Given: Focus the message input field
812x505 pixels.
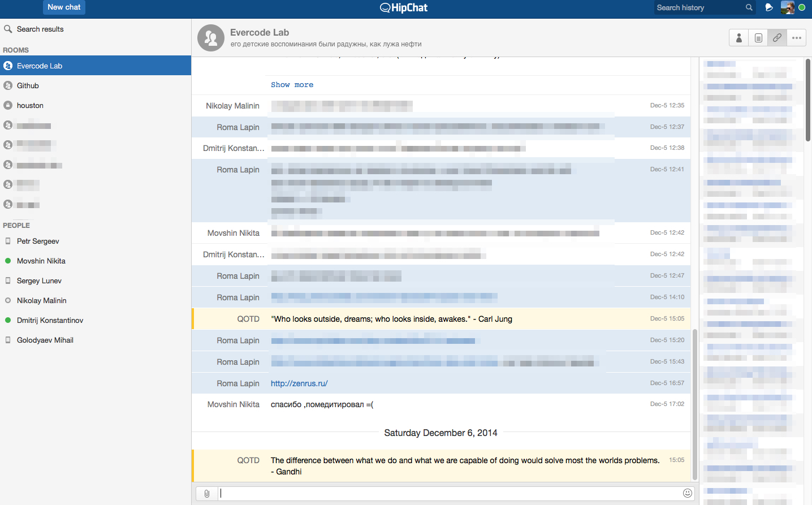Looking at the screenshot, I should pyautogui.click(x=447, y=493).
